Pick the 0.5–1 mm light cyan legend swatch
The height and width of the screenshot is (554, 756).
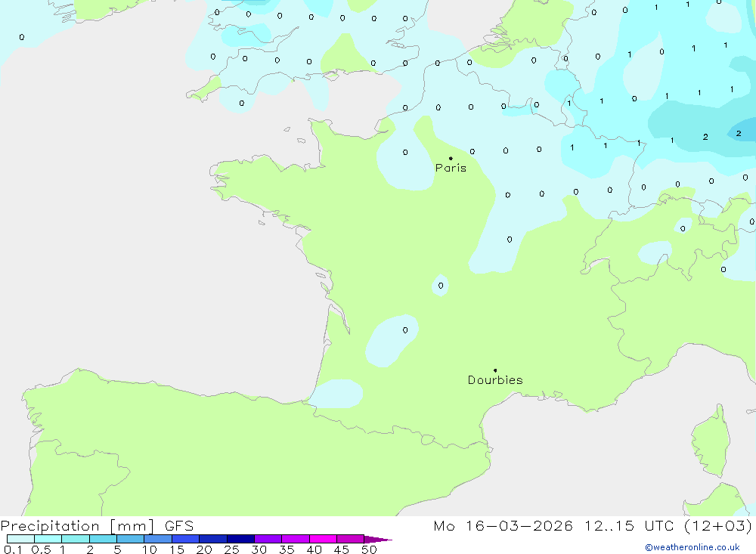(48, 539)
